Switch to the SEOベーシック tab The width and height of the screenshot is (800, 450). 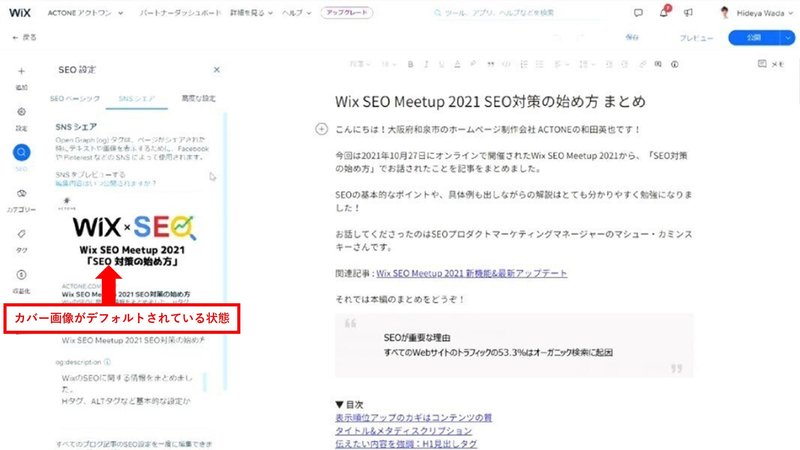pos(75,98)
